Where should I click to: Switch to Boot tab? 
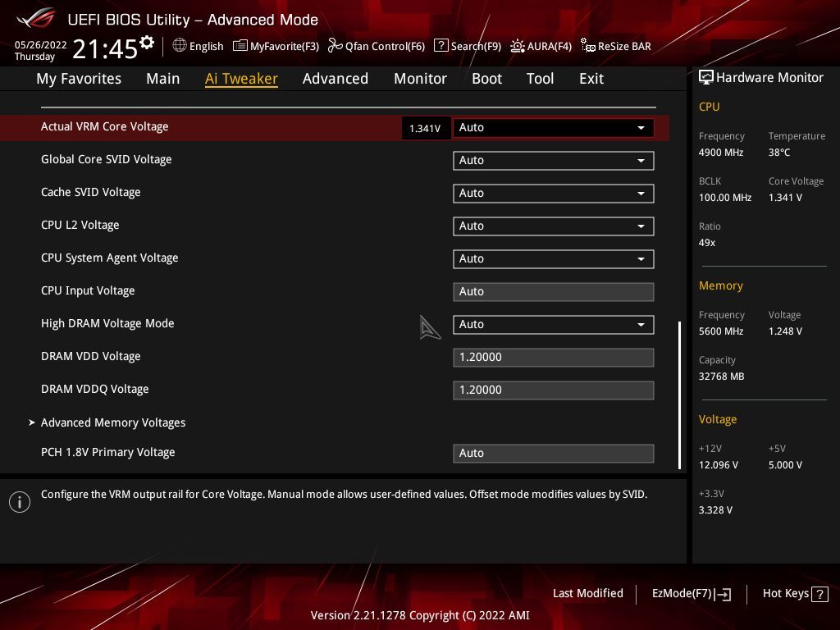(487, 79)
